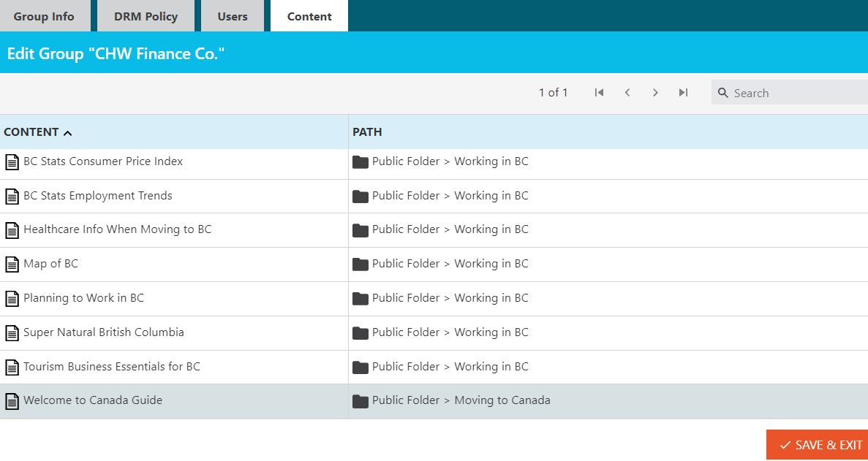Screen dimensions: 868x461
Task: Click the search magnifier icon
Action: click(723, 93)
